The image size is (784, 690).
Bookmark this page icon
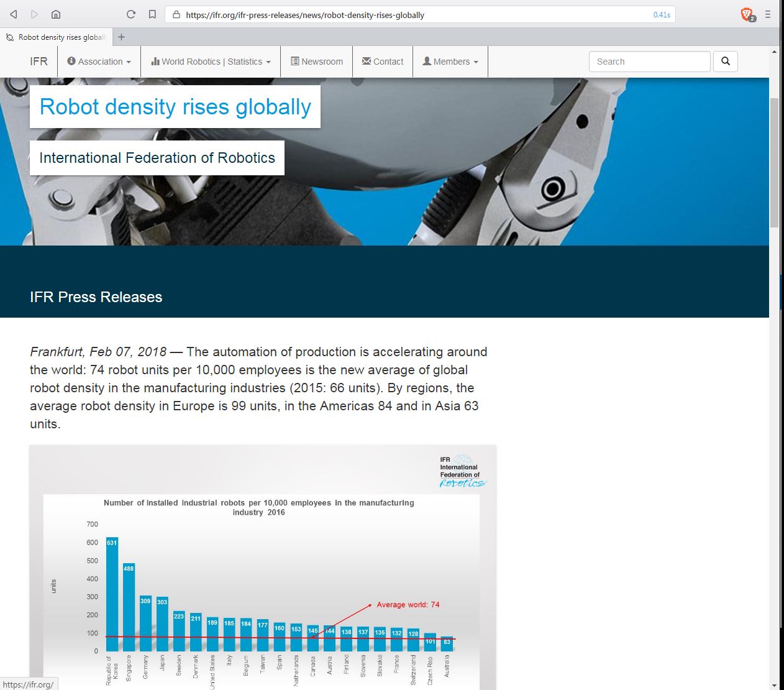152,14
